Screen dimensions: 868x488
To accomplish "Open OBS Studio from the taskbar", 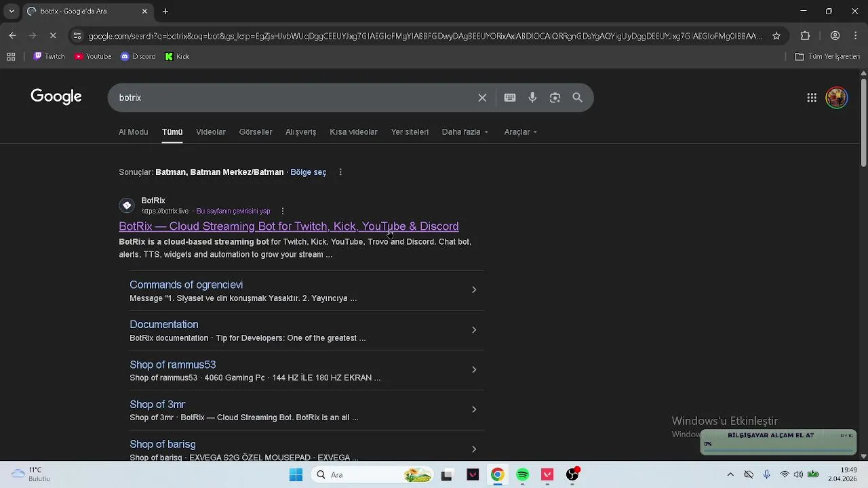I will (573, 475).
